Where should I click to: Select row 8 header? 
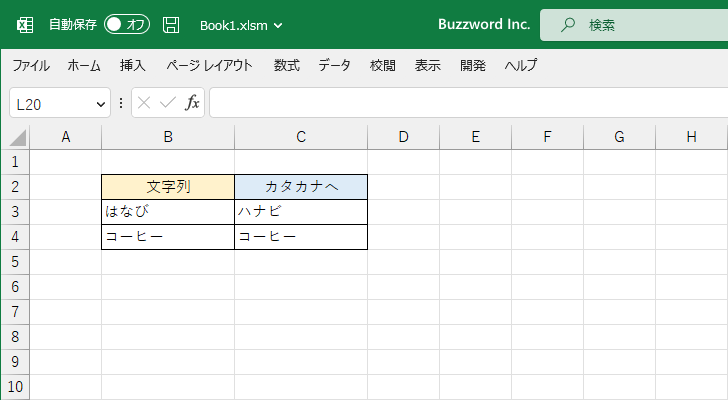[15, 337]
